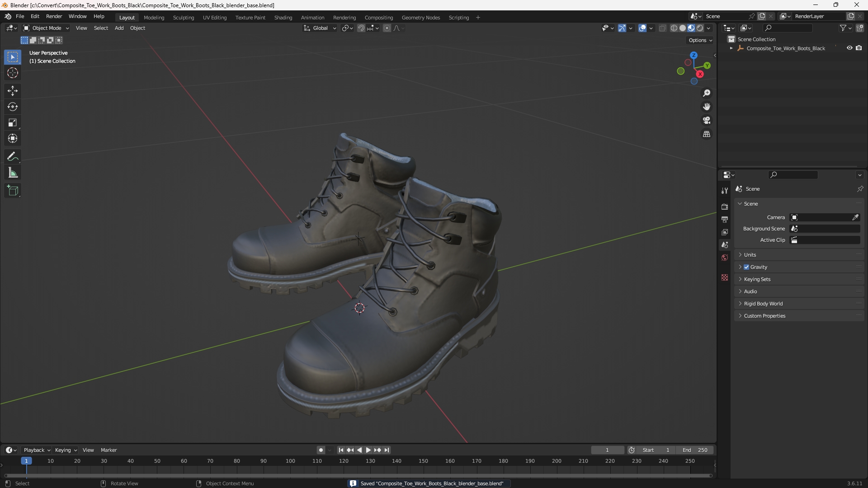Select the Move tool
The height and width of the screenshot is (488, 868).
tap(13, 91)
